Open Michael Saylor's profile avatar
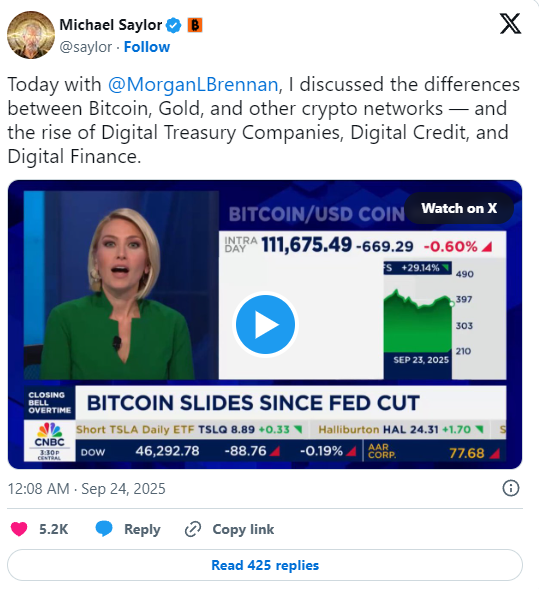This screenshot has width=539, height=589. (31, 35)
